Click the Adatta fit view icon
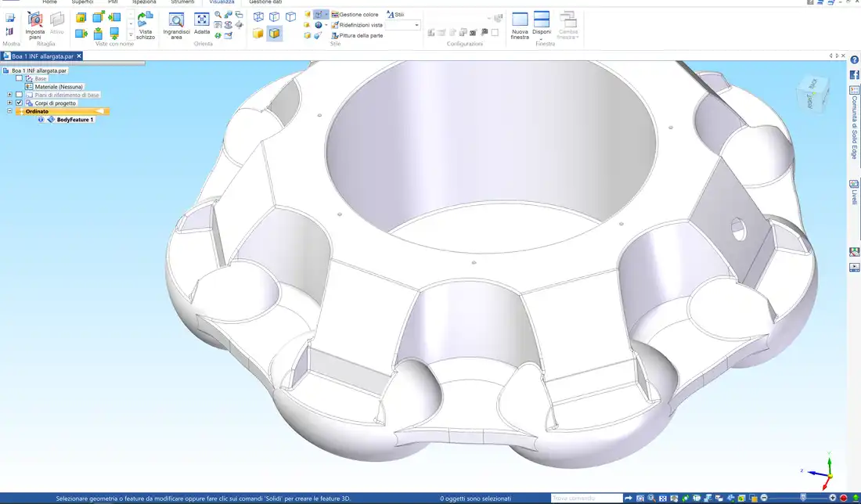This screenshot has height=504, width=861. [x=202, y=21]
